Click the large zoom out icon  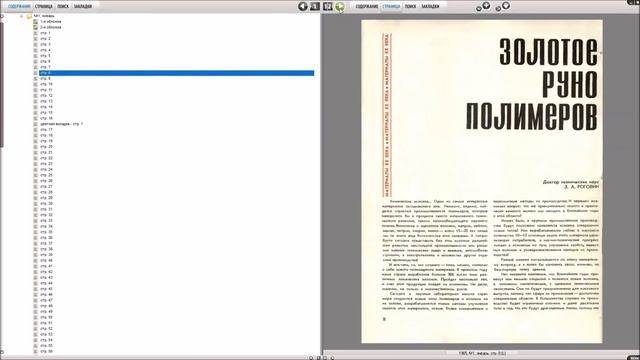(x=506, y=5)
